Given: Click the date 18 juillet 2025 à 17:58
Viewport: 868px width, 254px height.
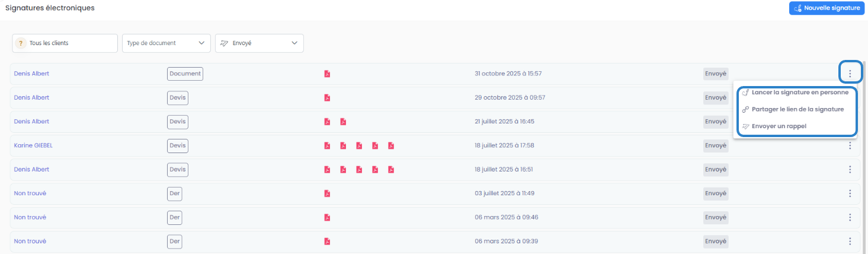Looking at the screenshot, I should tap(505, 145).
